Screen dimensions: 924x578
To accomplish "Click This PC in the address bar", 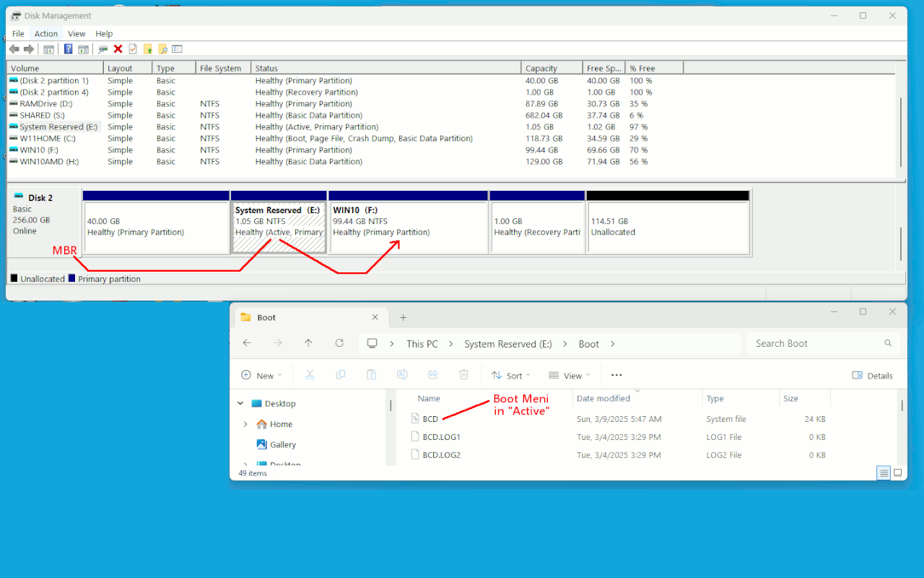I will (x=422, y=344).
